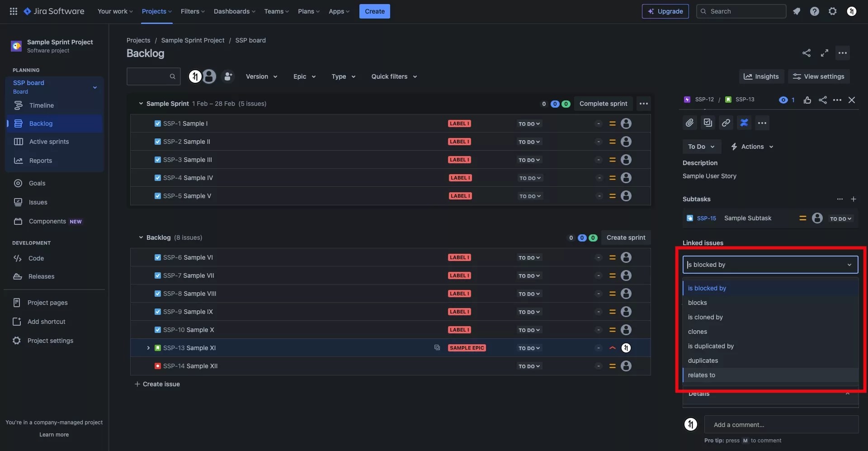Share the issue via the share icon
868x451 pixels.
(x=823, y=100)
